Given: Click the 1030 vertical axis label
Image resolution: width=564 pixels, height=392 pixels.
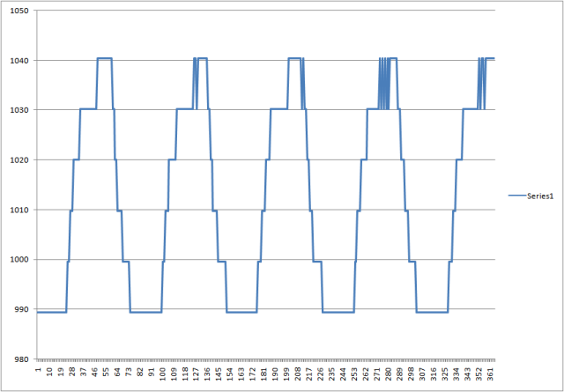Looking at the screenshot, I should (19, 110).
